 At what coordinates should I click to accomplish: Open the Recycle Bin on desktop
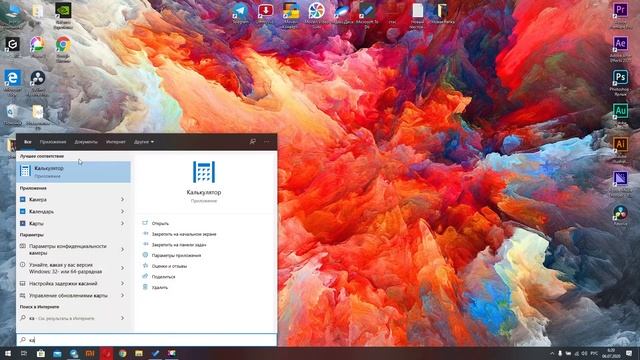point(12,111)
